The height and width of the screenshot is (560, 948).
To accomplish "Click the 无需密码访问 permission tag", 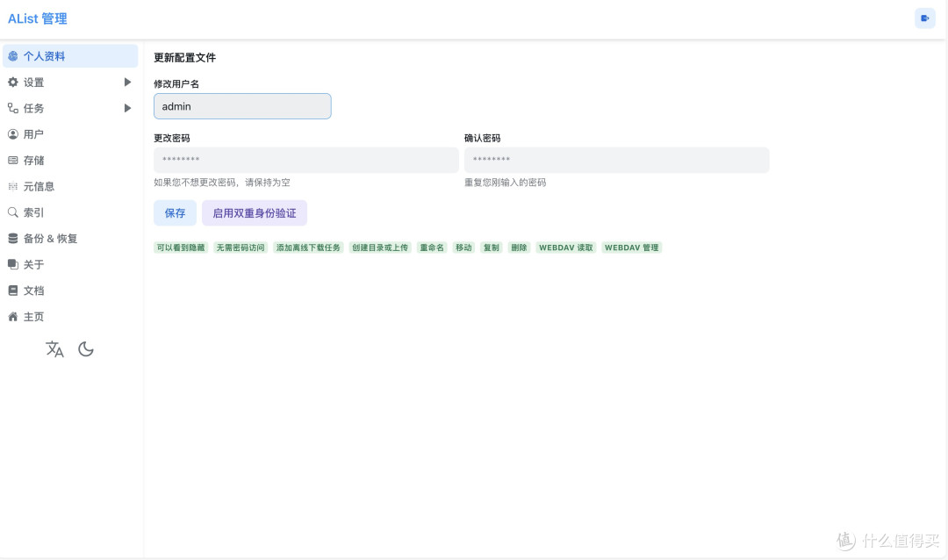I will pyautogui.click(x=241, y=248).
